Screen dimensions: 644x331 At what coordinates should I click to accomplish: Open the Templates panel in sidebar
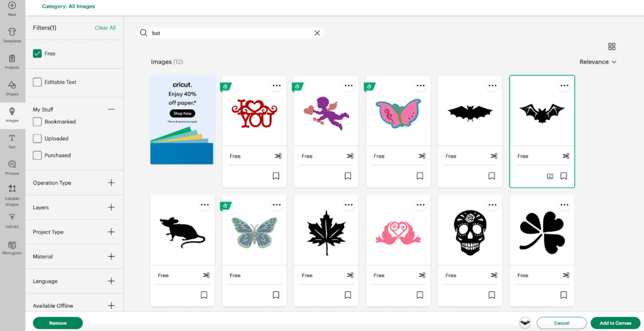coord(12,35)
